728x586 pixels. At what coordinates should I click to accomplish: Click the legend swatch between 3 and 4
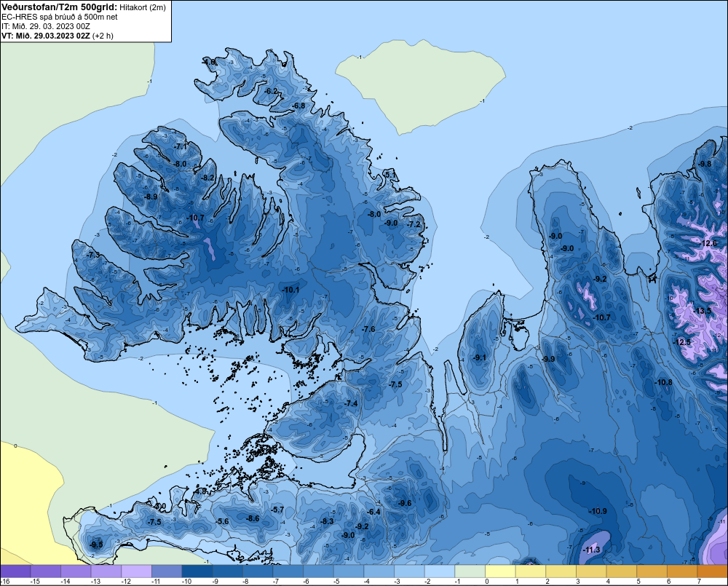click(x=591, y=571)
